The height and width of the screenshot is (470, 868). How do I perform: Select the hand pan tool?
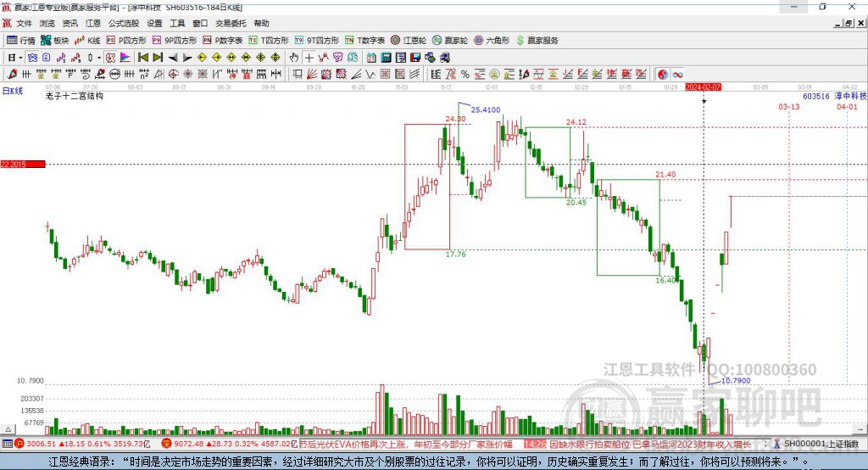point(294,58)
